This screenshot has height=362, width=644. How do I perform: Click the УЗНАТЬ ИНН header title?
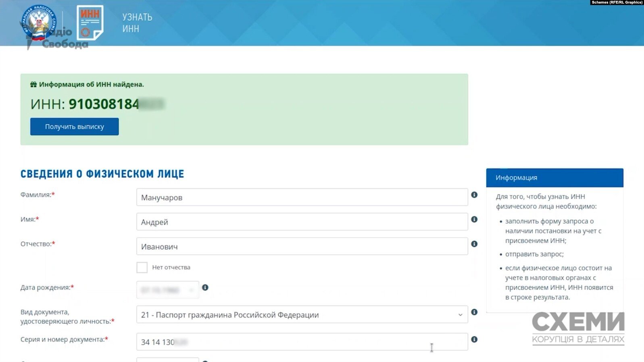[x=137, y=23]
